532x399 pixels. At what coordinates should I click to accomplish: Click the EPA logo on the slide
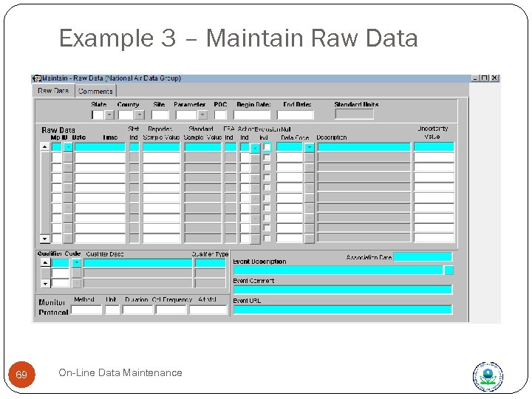[x=488, y=376]
